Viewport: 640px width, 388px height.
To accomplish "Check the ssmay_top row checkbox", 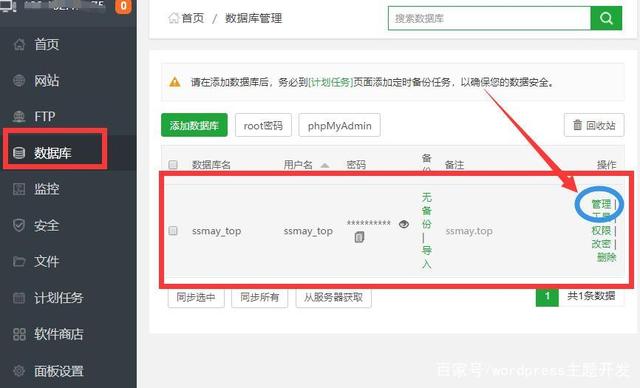I will (x=173, y=231).
